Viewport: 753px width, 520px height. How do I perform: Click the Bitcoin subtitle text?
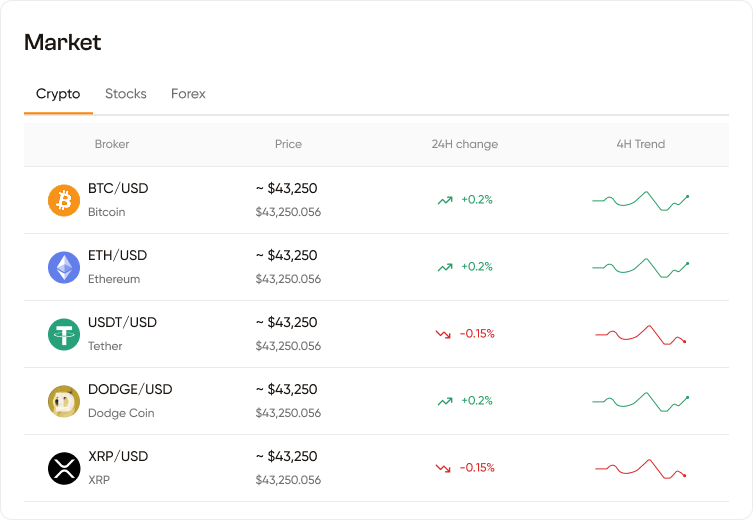coord(107,212)
